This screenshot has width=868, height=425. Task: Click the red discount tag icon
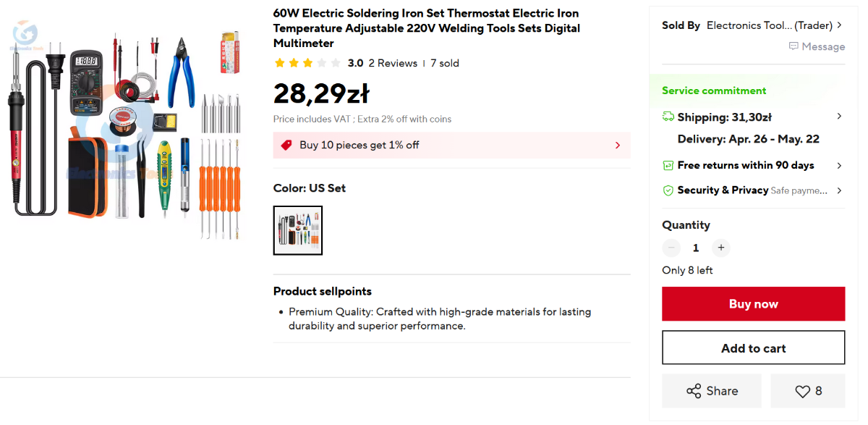[x=286, y=145]
